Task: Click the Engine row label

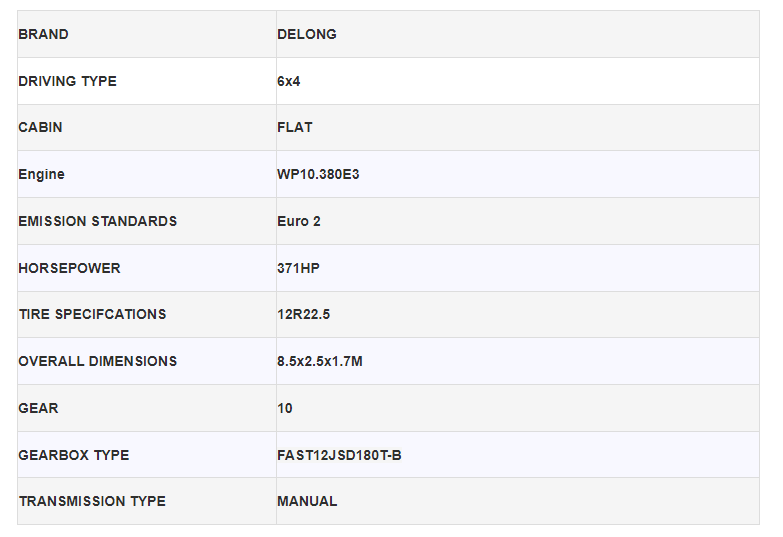Action: tap(41, 174)
